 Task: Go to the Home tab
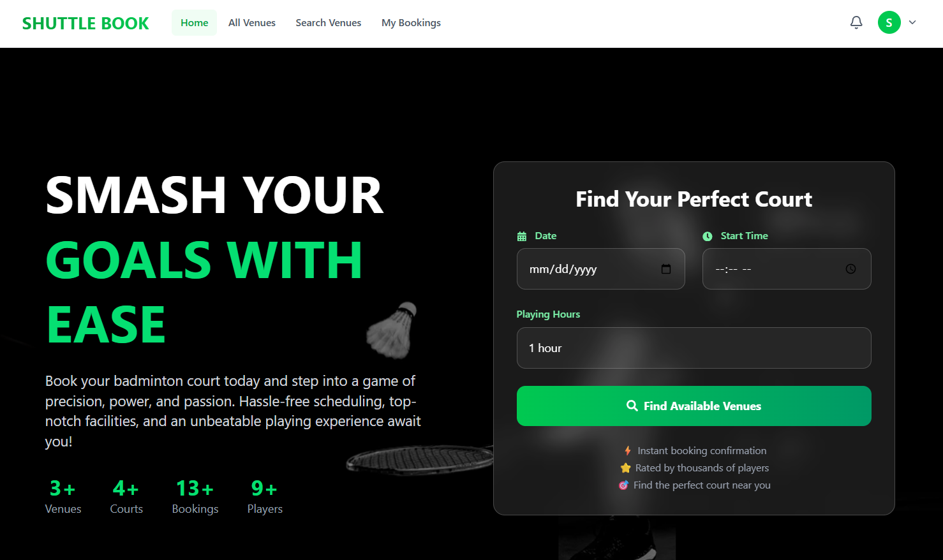coord(194,23)
